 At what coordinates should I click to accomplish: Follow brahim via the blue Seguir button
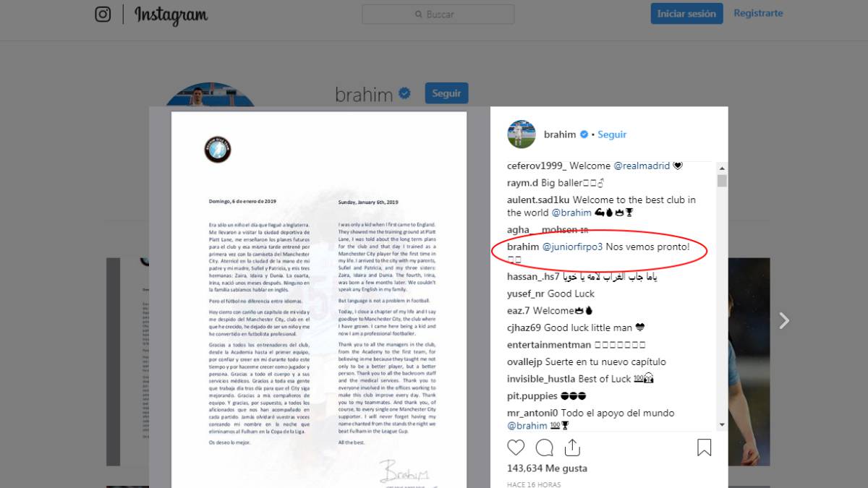(446, 93)
